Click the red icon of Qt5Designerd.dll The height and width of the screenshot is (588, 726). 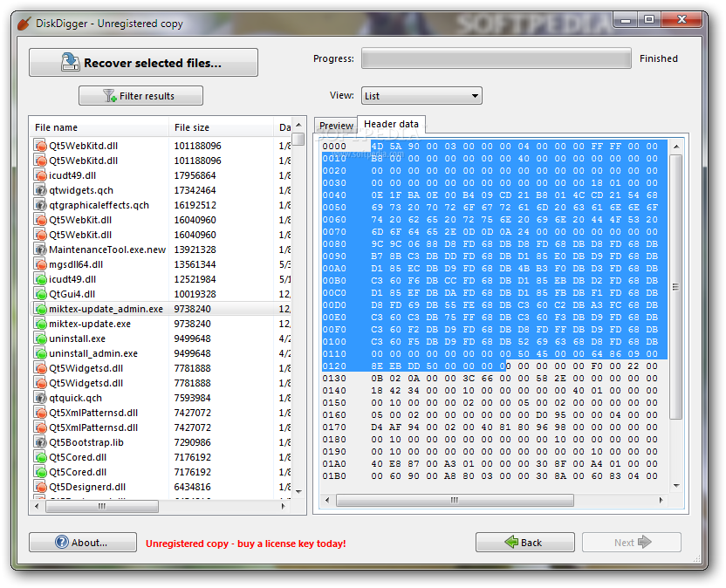41,487
